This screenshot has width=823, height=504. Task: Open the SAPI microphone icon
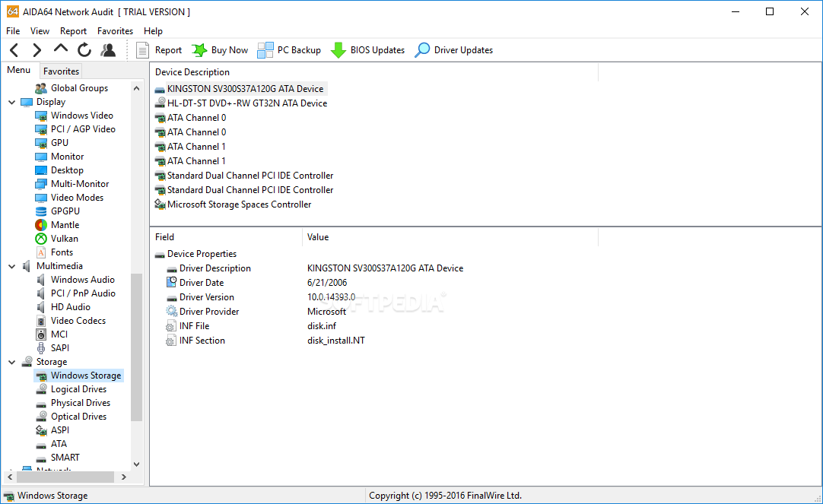click(x=41, y=347)
